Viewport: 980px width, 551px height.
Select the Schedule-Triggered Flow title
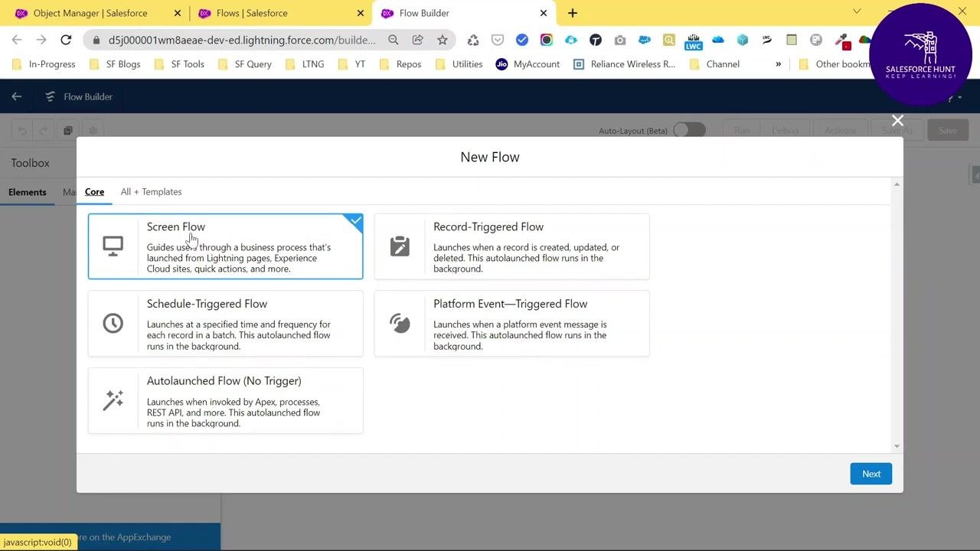tap(207, 304)
